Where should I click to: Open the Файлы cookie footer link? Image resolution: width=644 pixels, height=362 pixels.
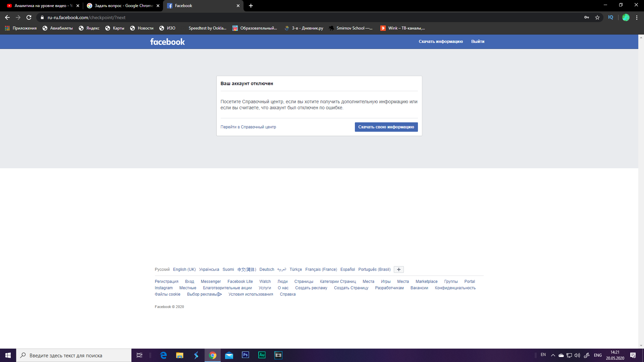pos(167,294)
